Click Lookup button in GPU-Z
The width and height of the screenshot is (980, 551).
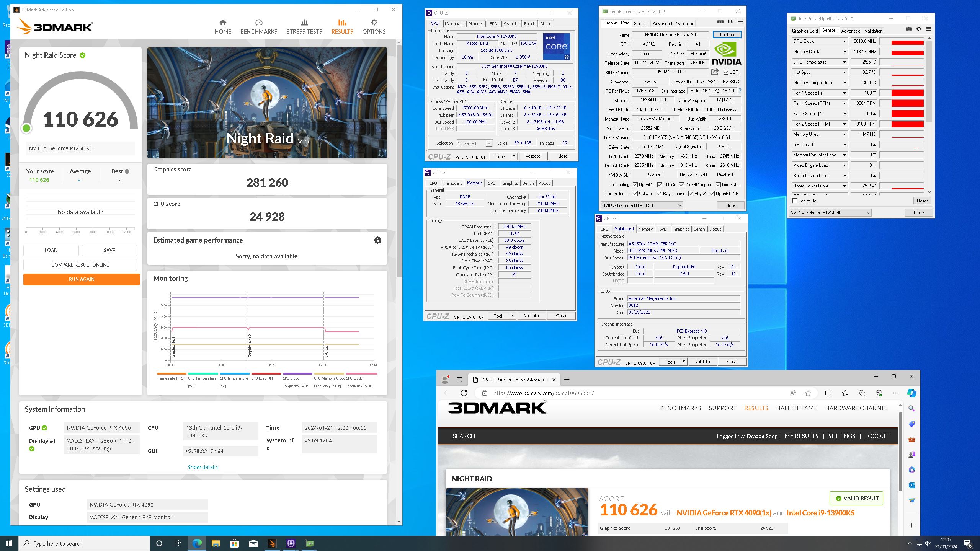pos(727,35)
